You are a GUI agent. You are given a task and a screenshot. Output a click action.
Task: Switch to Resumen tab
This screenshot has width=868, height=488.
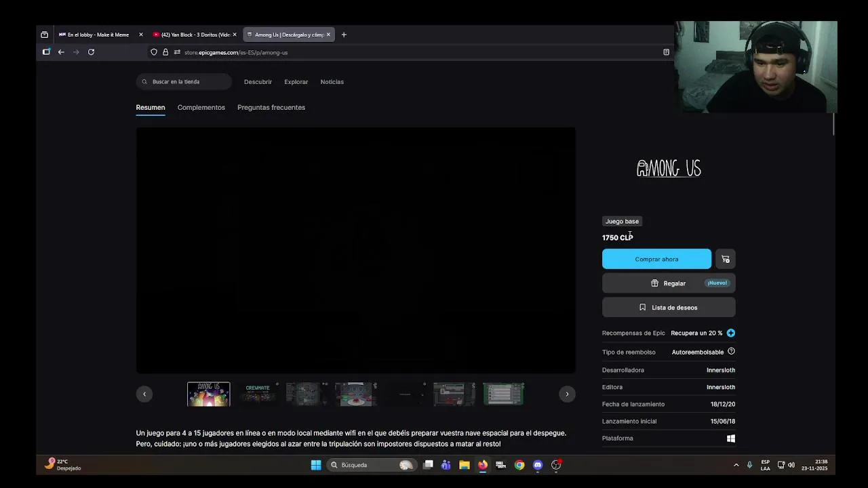coord(151,108)
